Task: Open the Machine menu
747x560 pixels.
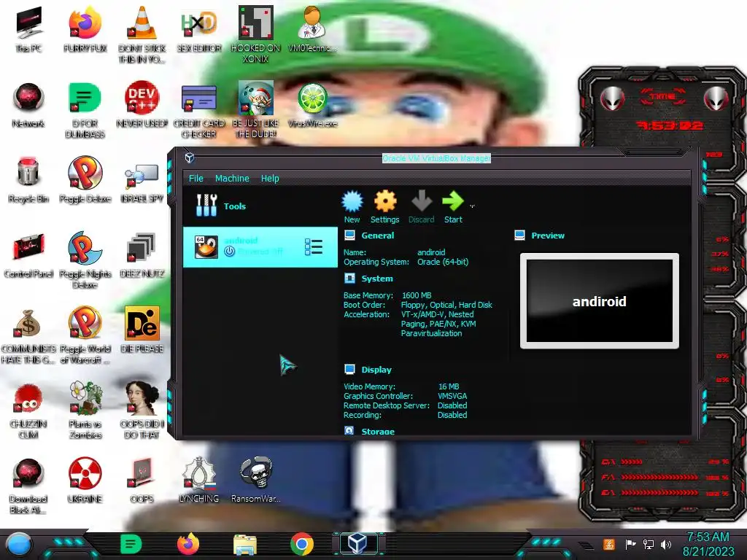Action: pos(232,178)
